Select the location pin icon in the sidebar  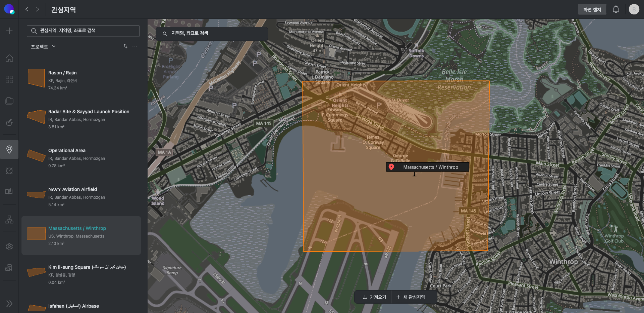[9, 149]
